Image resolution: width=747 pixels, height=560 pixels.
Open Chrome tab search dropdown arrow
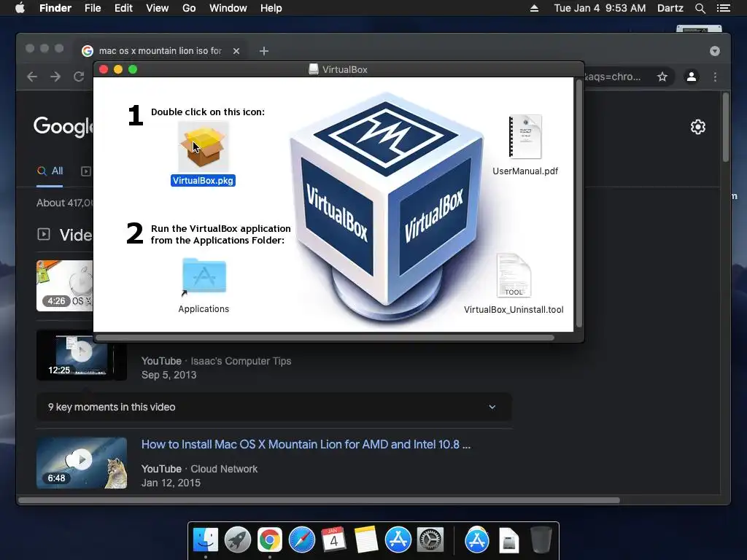[x=715, y=51]
